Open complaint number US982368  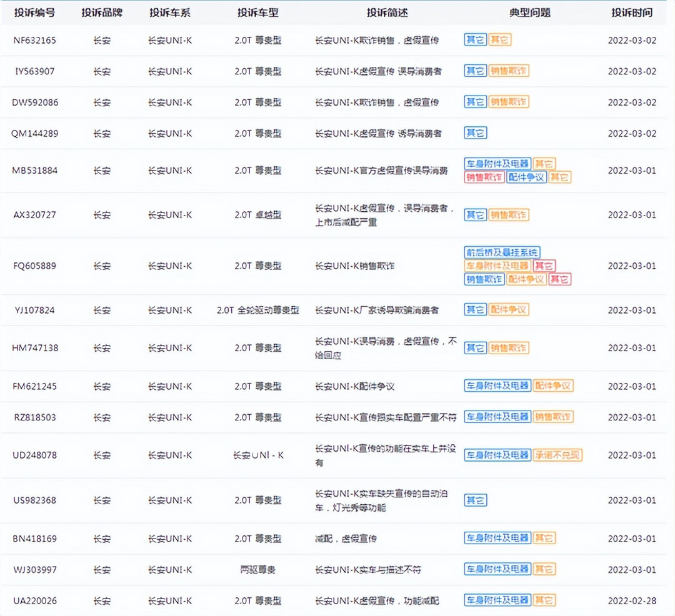click(34, 500)
